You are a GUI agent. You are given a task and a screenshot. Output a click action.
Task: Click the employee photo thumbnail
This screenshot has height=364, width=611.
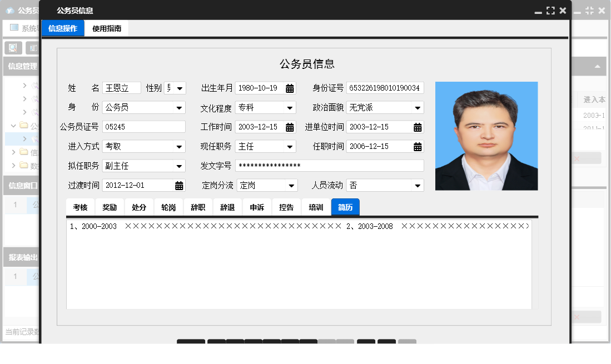(486, 136)
